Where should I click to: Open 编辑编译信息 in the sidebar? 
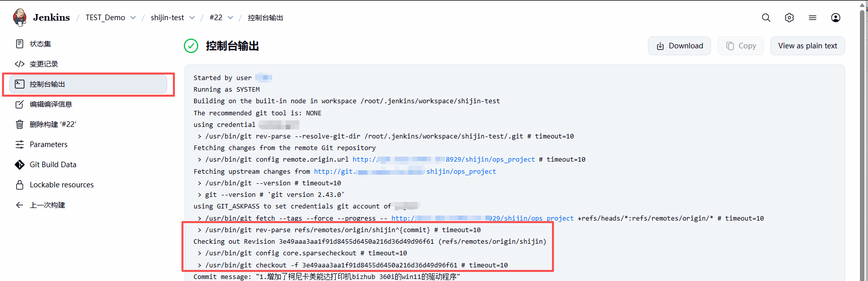88,104
